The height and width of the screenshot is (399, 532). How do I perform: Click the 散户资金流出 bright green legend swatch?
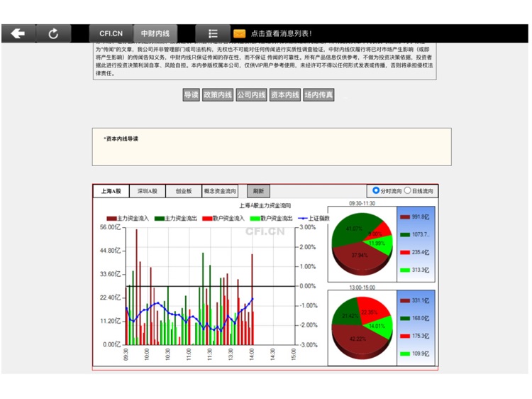[x=255, y=219]
